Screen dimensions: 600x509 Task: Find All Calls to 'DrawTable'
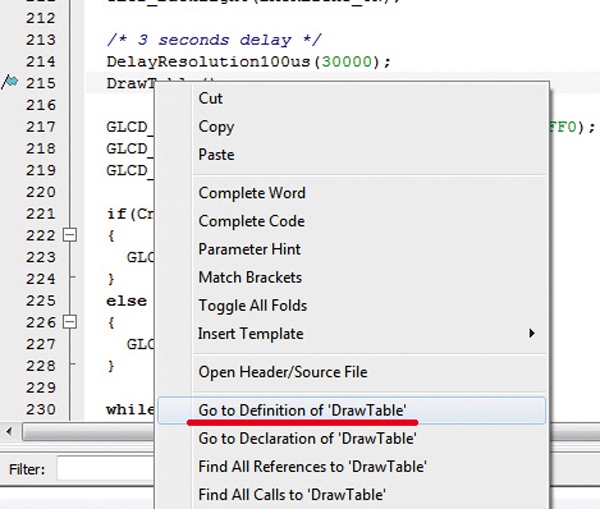(292, 494)
